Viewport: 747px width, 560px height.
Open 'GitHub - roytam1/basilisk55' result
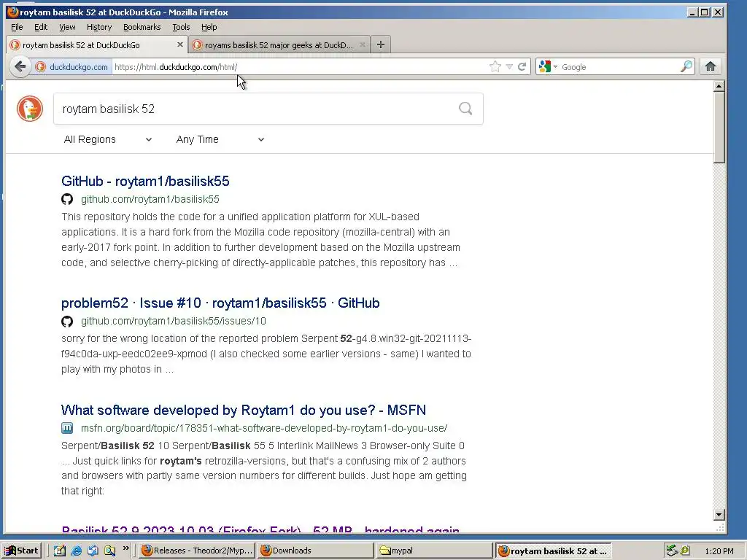(145, 181)
